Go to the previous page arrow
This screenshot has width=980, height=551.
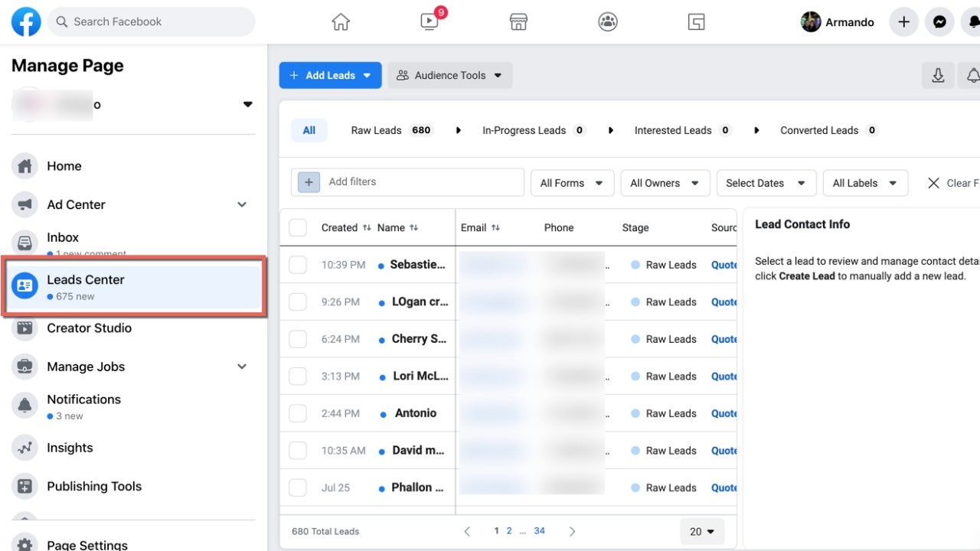click(x=467, y=531)
